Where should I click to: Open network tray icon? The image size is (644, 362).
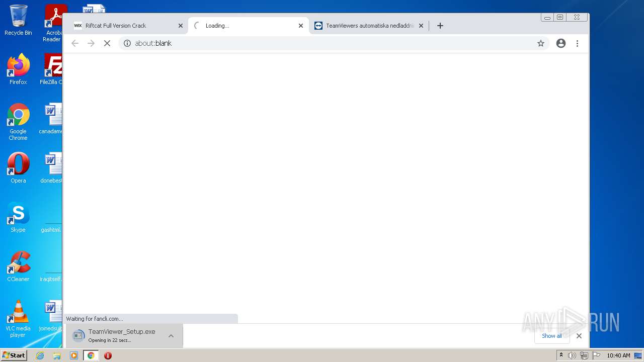click(x=584, y=355)
